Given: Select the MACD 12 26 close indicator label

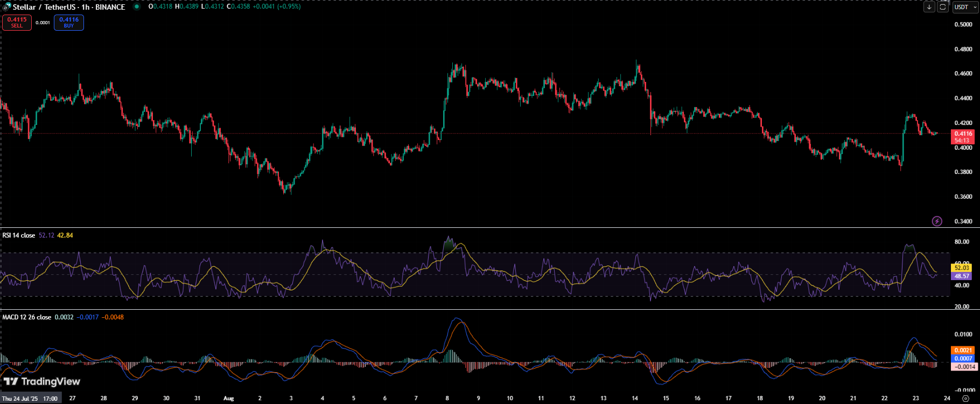Looking at the screenshot, I should (x=27, y=317).
